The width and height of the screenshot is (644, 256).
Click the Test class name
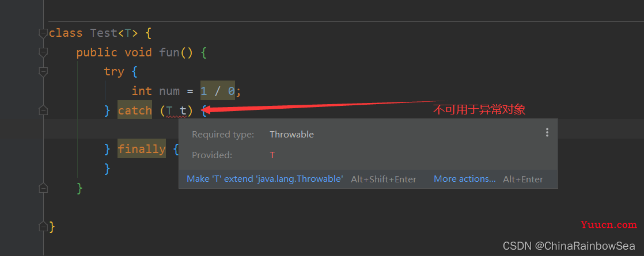pyautogui.click(x=104, y=33)
